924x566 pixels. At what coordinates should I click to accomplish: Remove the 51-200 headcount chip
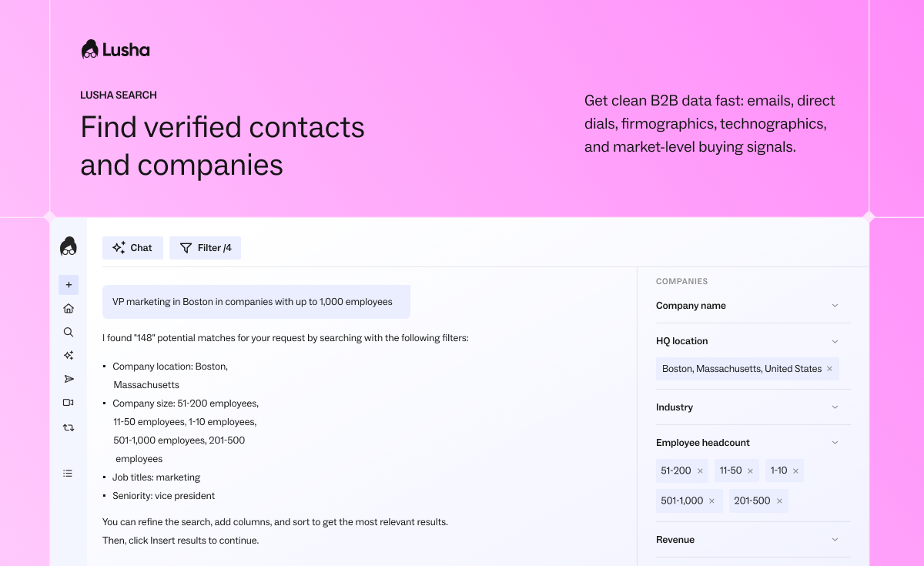[700, 471]
